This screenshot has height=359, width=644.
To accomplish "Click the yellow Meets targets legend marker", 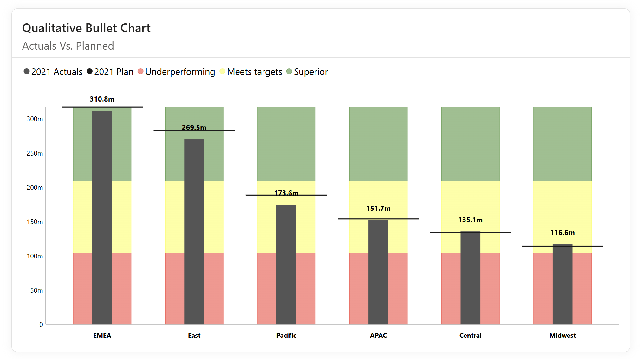I will pyautogui.click(x=222, y=71).
